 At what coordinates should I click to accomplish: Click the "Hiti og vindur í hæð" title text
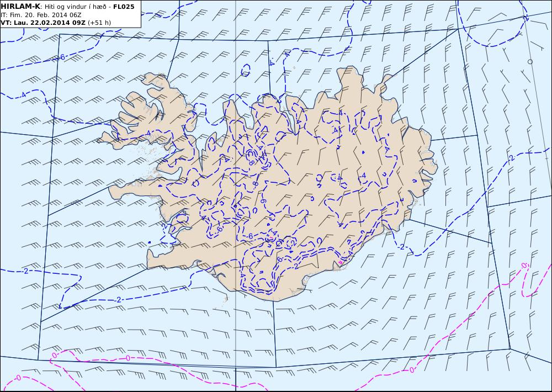75,7
